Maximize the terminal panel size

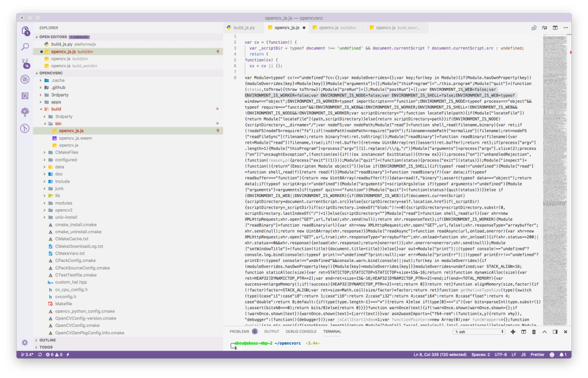point(544,331)
